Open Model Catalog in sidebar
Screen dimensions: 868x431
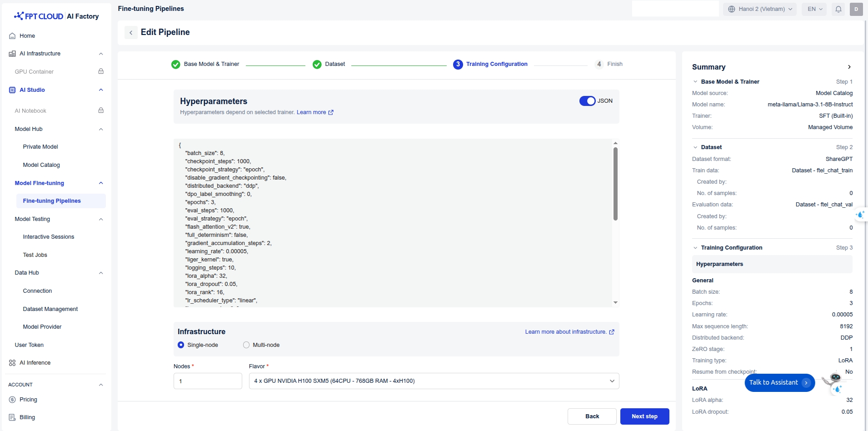pos(41,165)
